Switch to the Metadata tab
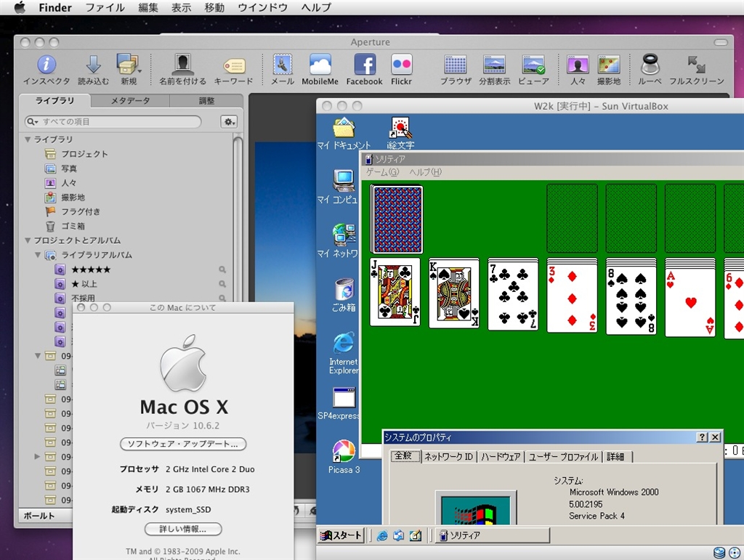744x560 pixels. pos(130,101)
